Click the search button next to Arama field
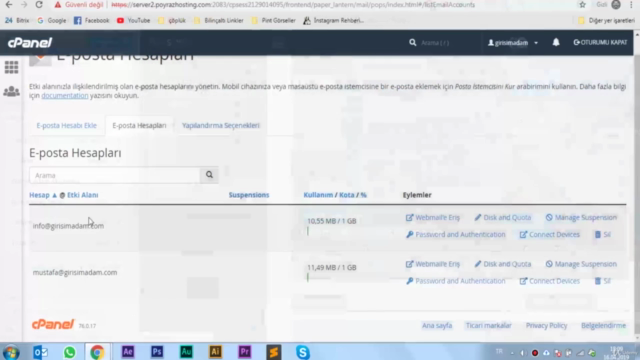This screenshot has height=360, width=640. 209,175
